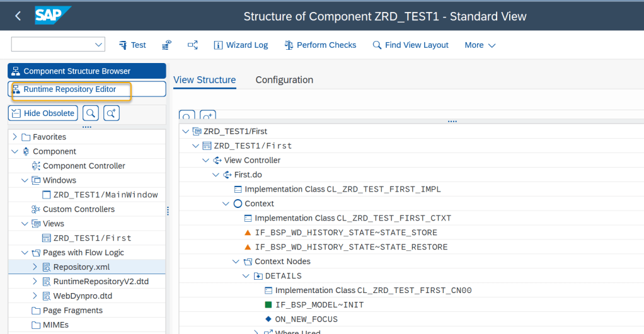Open the command field dropdown
This screenshot has height=334, width=644.
click(98, 45)
